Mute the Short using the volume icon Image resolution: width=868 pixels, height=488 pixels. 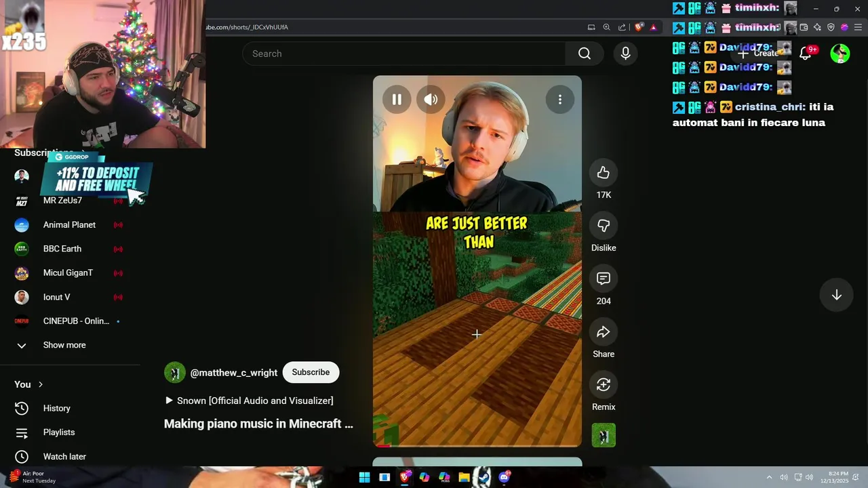pyautogui.click(x=431, y=100)
